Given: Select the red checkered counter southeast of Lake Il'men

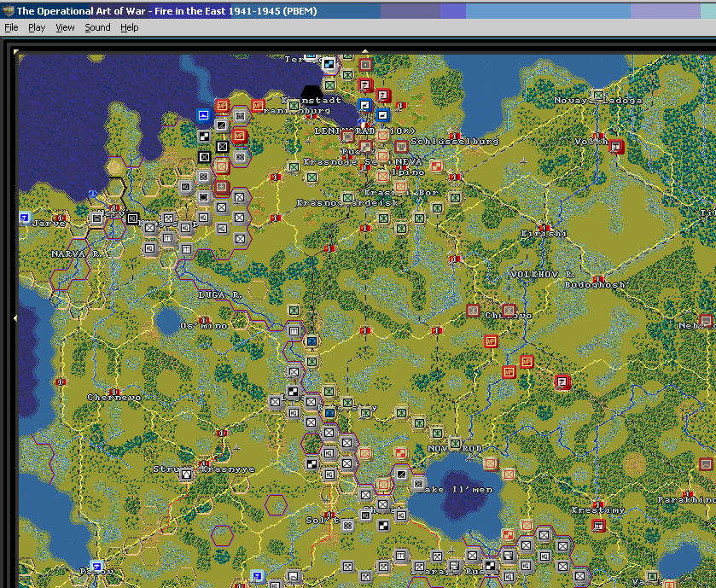Looking at the screenshot, I should click(509, 535).
